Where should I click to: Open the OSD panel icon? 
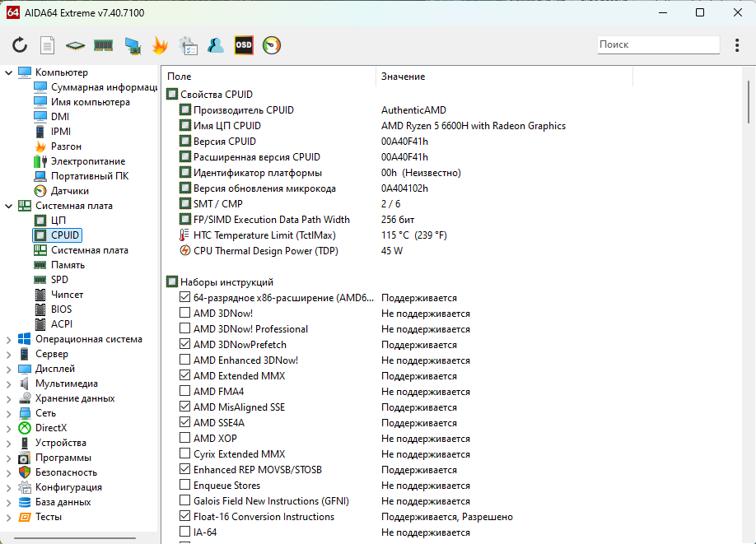coord(244,45)
